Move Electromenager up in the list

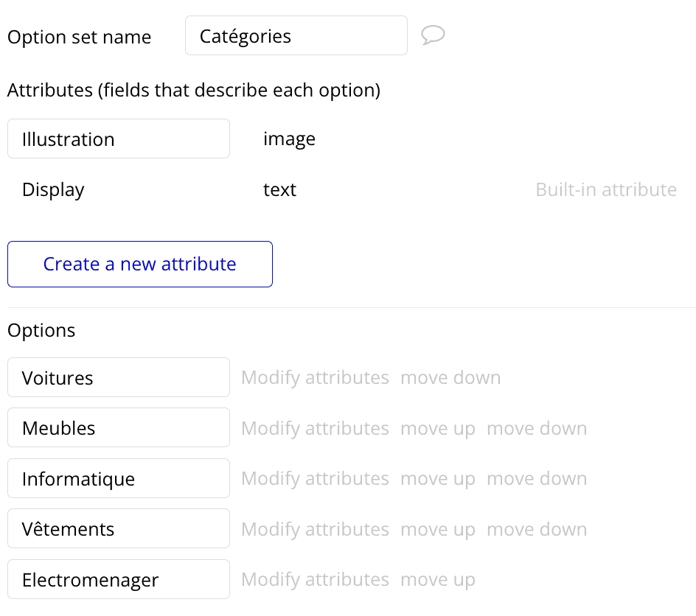pos(438,579)
